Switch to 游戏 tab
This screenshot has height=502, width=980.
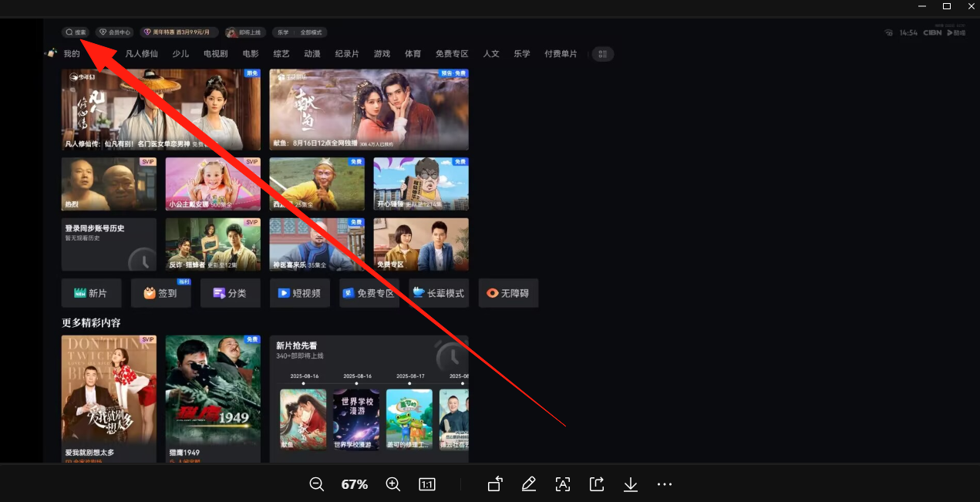point(382,54)
